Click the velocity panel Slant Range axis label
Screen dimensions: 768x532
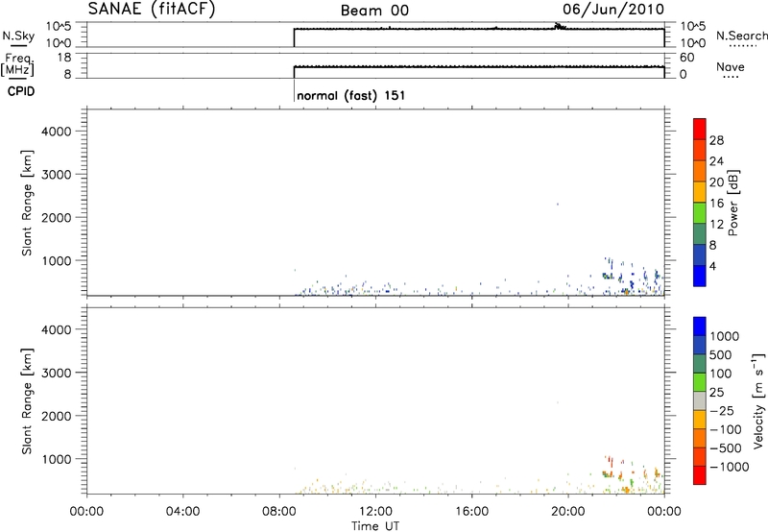27,401
